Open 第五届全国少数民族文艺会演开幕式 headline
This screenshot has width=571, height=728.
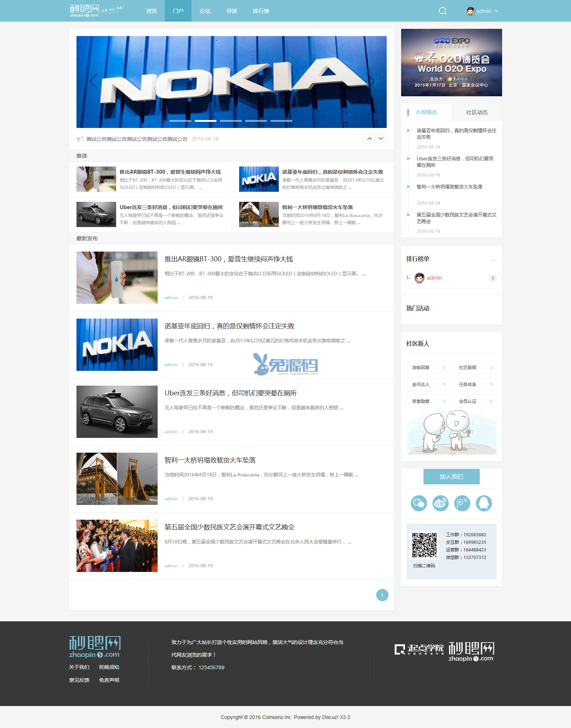(x=229, y=527)
